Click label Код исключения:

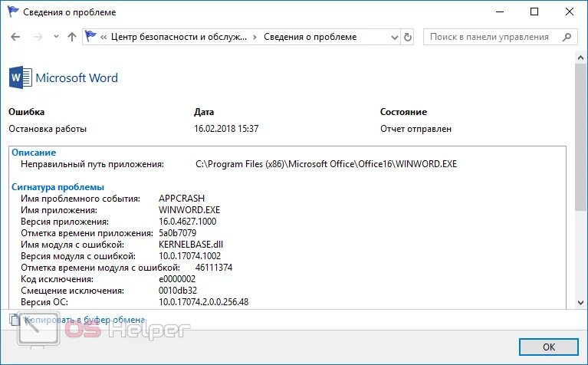tap(57, 279)
